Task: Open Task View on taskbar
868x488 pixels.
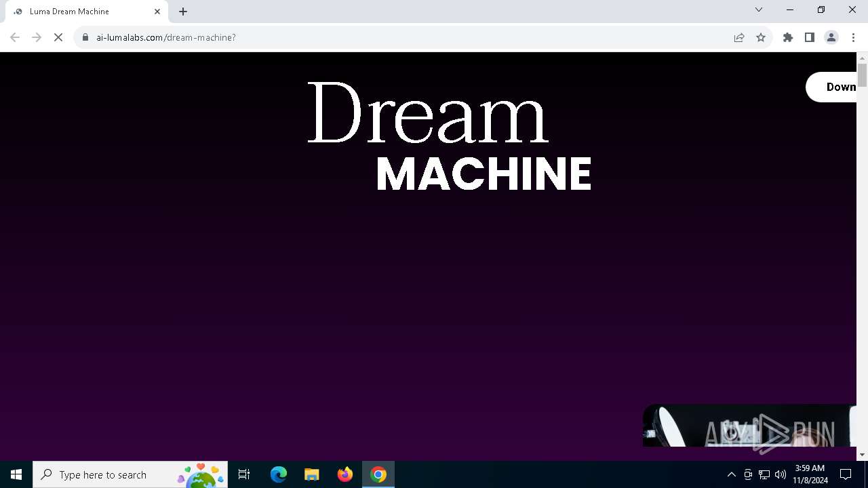Action: coord(244,474)
